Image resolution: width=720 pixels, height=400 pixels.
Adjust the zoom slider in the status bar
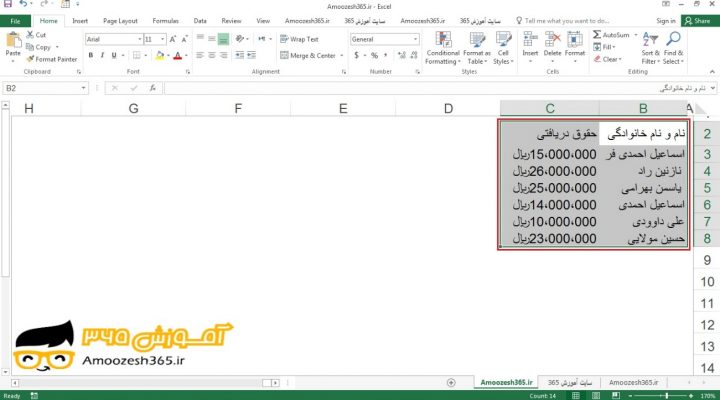667,395
